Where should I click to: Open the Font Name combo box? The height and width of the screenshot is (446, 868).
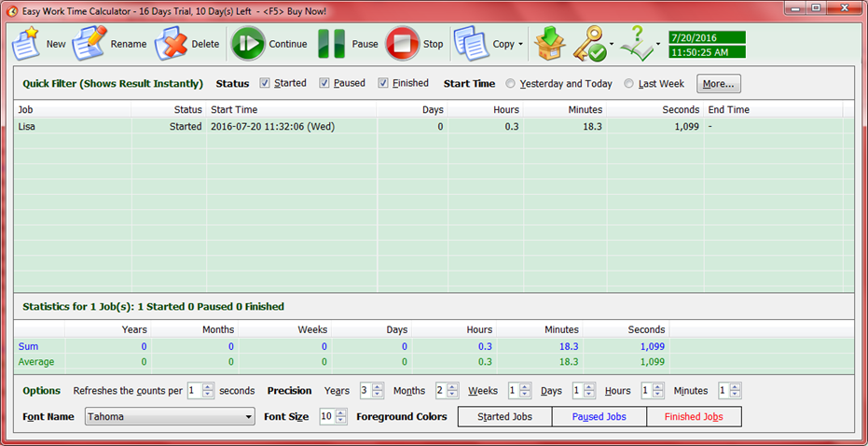pos(170,417)
